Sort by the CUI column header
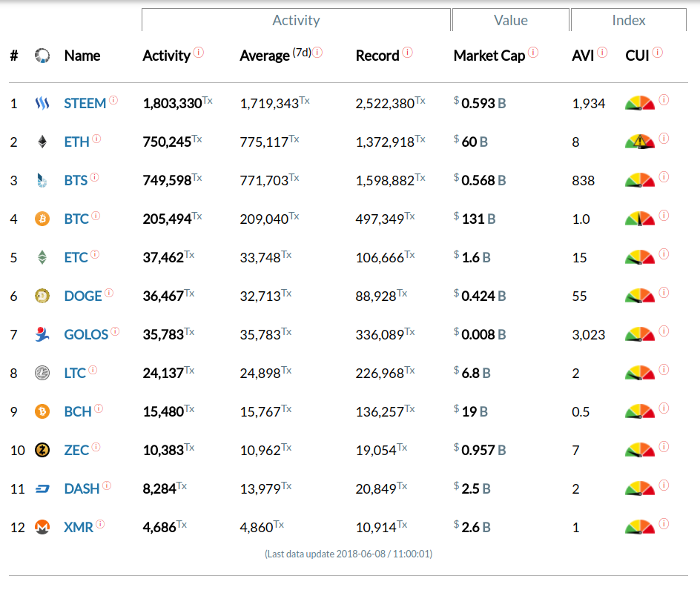Viewport: 700px width, 590px height. pyautogui.click(x=637, y=56)
